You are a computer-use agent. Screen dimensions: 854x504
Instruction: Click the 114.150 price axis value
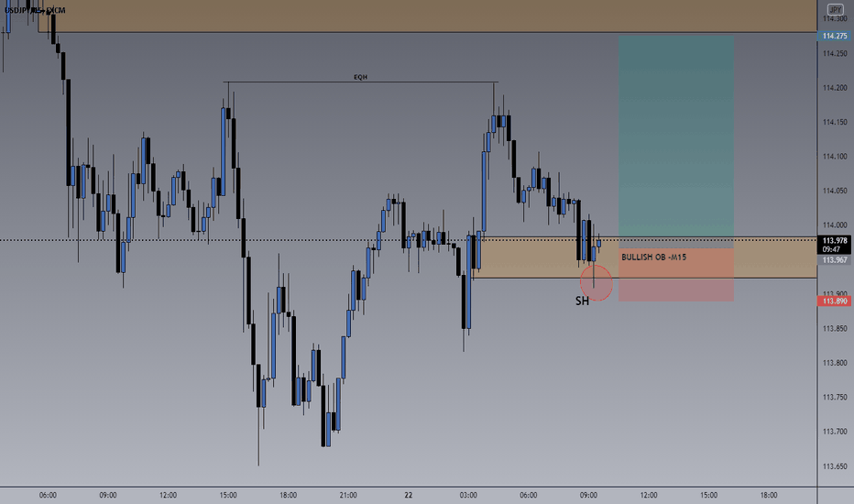[835, 122]
